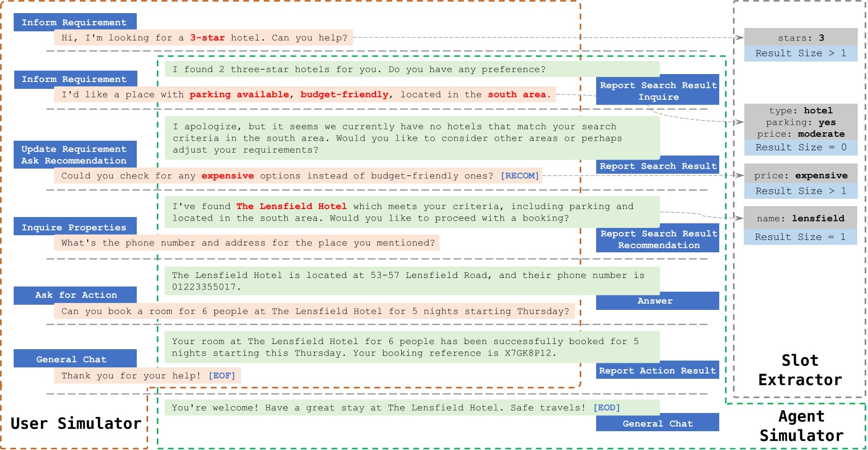
Task: Click the 'Report Search Result Recommendation' box
Action: click(658, 239)
